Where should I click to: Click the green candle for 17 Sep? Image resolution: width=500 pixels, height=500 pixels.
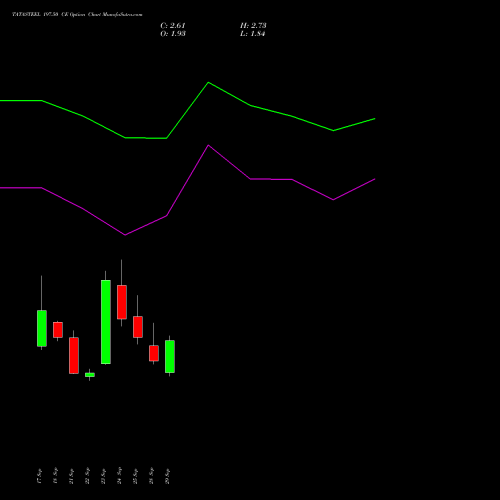(x=42, y=328)
